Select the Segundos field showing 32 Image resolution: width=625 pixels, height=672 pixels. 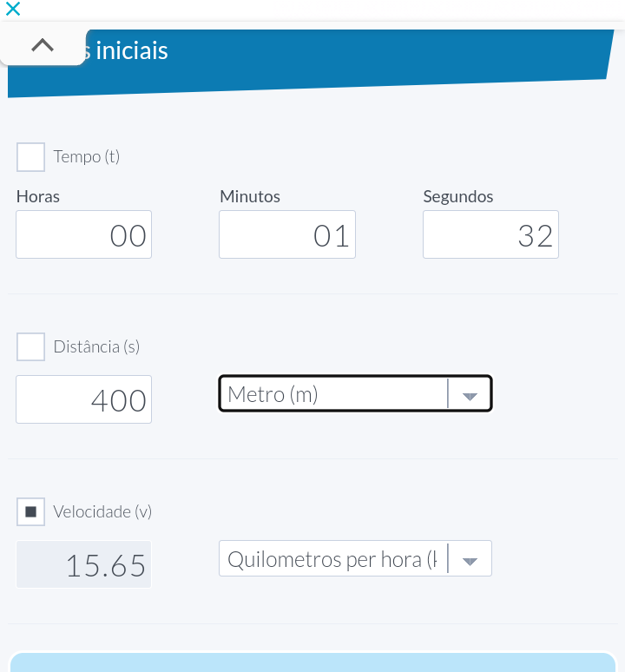point(490,234)
